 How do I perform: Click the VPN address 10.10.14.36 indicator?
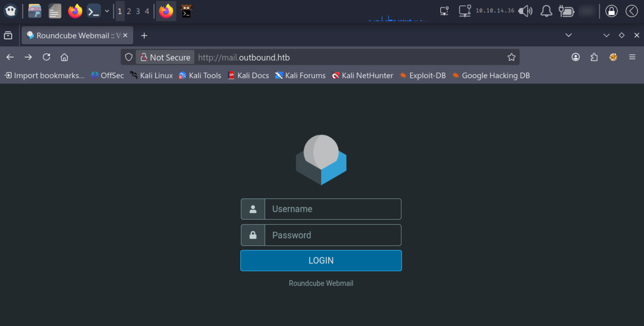(495, 11)
